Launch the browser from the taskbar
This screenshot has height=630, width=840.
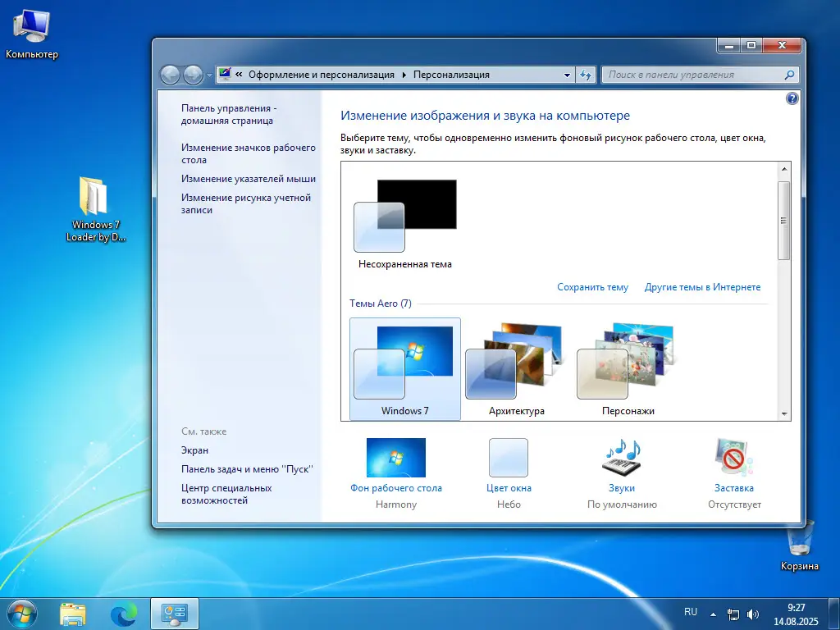123,613
